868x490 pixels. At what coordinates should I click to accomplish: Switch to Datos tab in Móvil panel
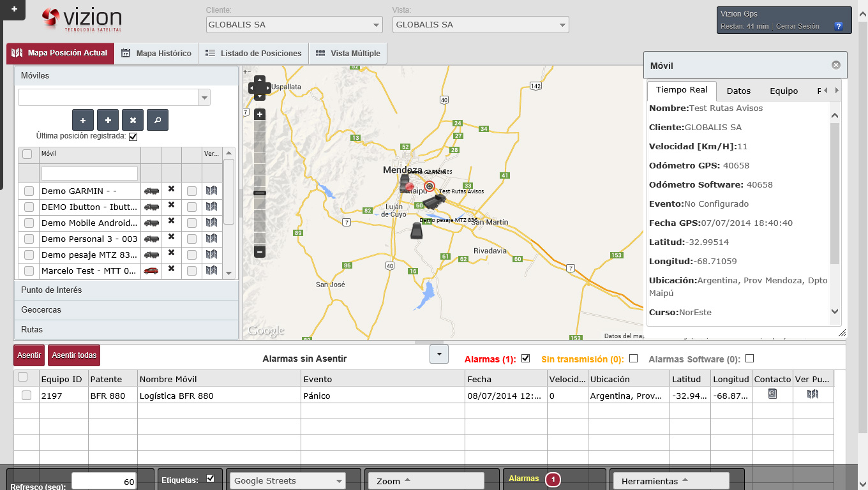(x=738, y=91)
